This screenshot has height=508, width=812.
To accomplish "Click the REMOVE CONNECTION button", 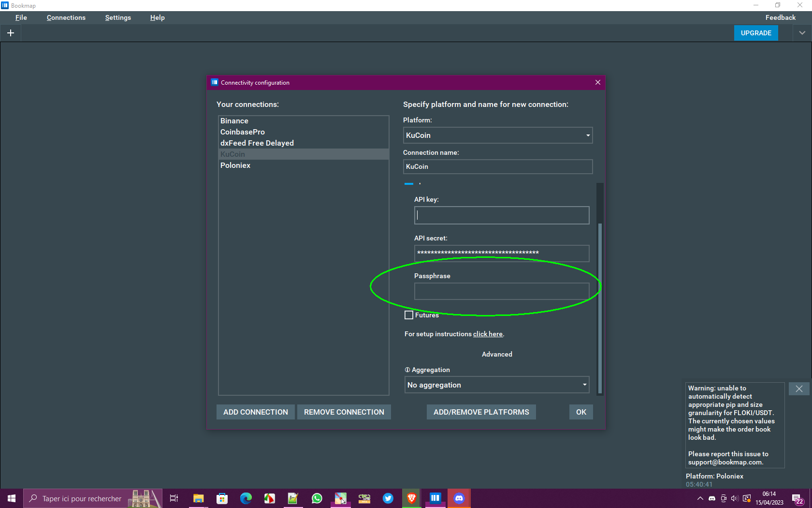I will coord(344,412).
